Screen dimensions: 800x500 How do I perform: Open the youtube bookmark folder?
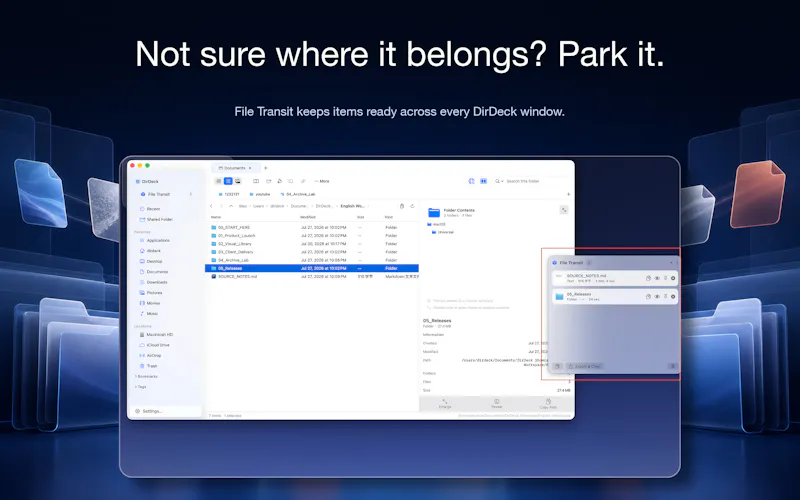[x=260, y=194]
